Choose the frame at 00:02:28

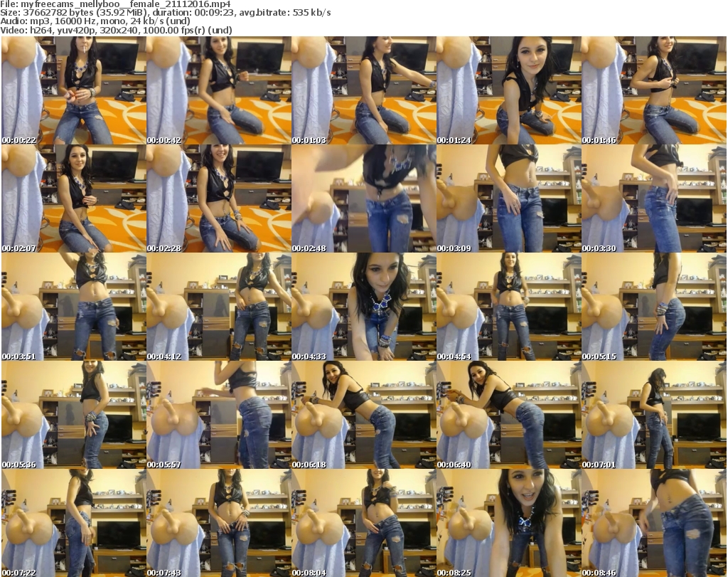[219, 198]
